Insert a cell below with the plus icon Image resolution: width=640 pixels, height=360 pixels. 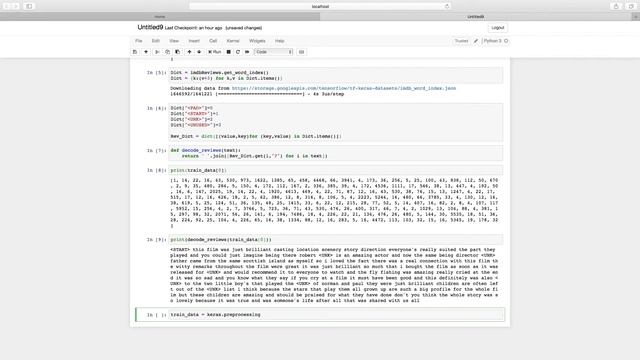(x=146, y=52)
